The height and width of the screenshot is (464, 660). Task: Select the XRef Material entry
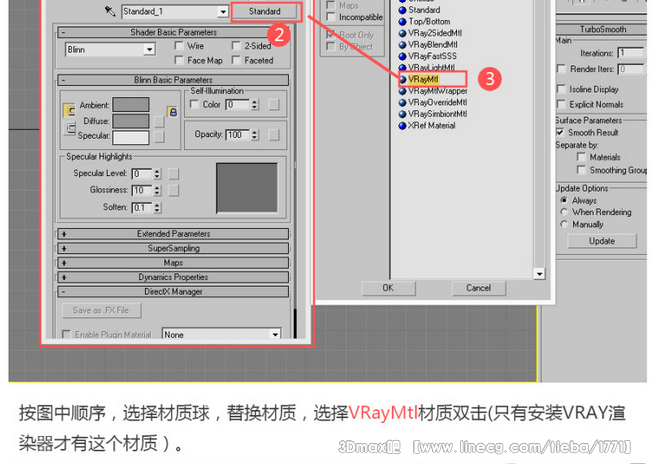(431, 126)
